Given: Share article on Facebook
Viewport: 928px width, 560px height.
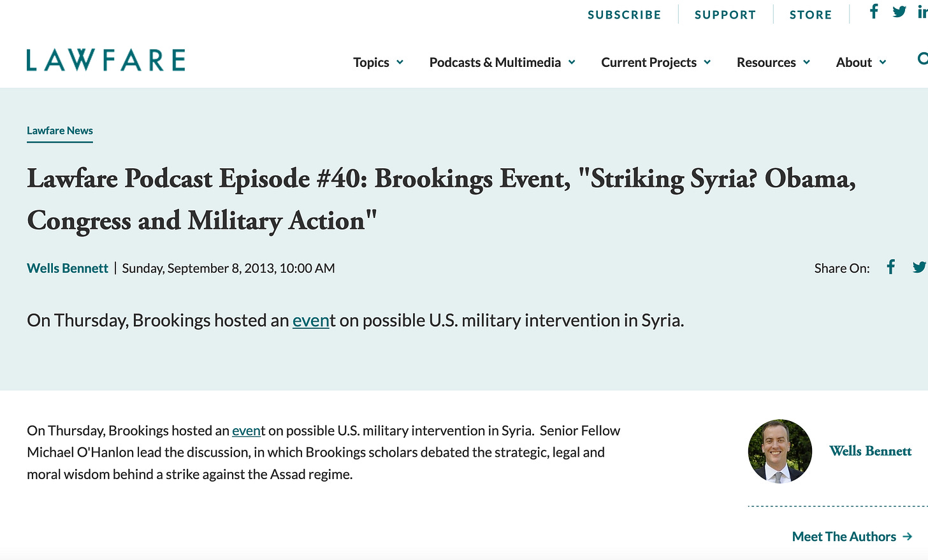Looking at the screenshot, I should point(890,267).
